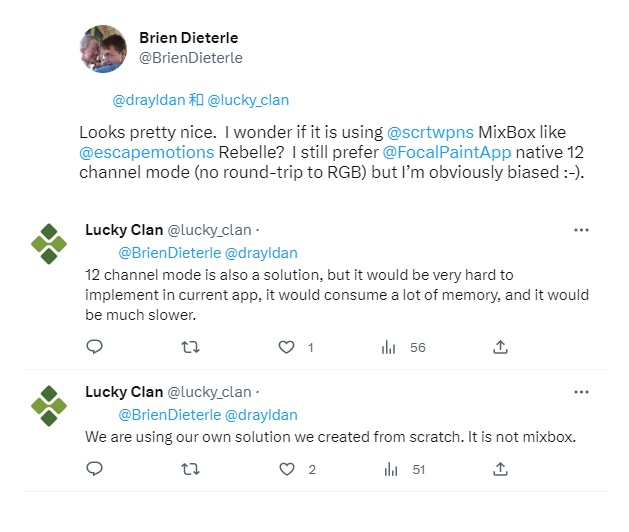
Task: Open the @scrtwpns mention link
Action: coord(425,133)
